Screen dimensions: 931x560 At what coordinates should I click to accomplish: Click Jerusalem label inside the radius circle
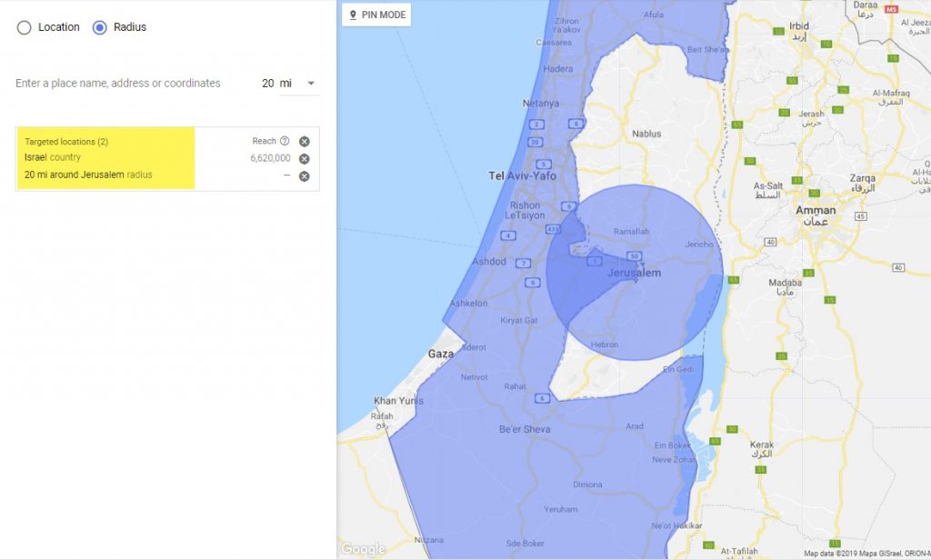[x=636, y=271]
